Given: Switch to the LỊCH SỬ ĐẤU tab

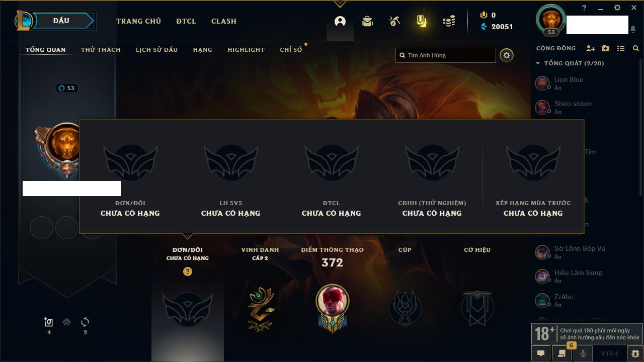Looking at the screenshot, I should pos(156,50).
